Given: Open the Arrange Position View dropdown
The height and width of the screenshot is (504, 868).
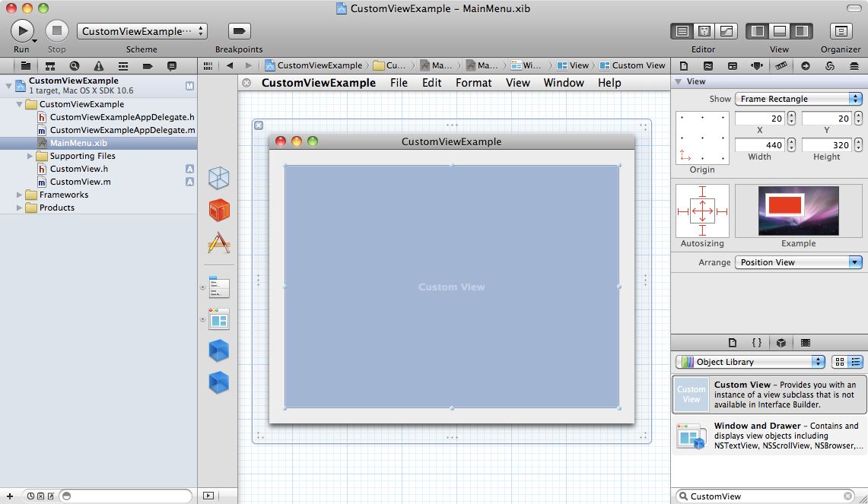Looking at the screenshot, I should click(798, 262).
